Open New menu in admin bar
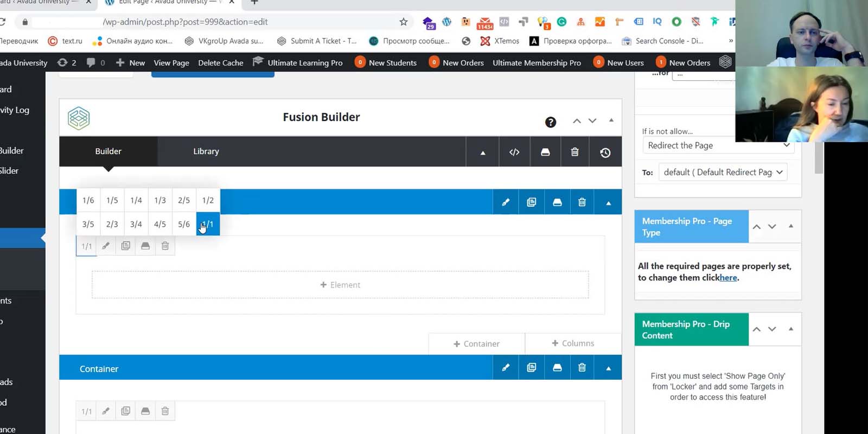The image size is (868, 434). (130, 63)
